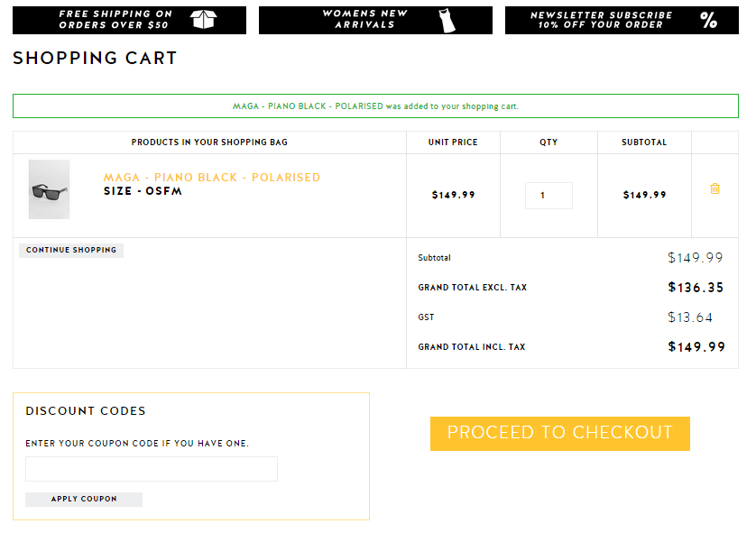Click the percent icon in newsletter banner
This screenshot has width=756, height=542.
click(x=709, y=20)
